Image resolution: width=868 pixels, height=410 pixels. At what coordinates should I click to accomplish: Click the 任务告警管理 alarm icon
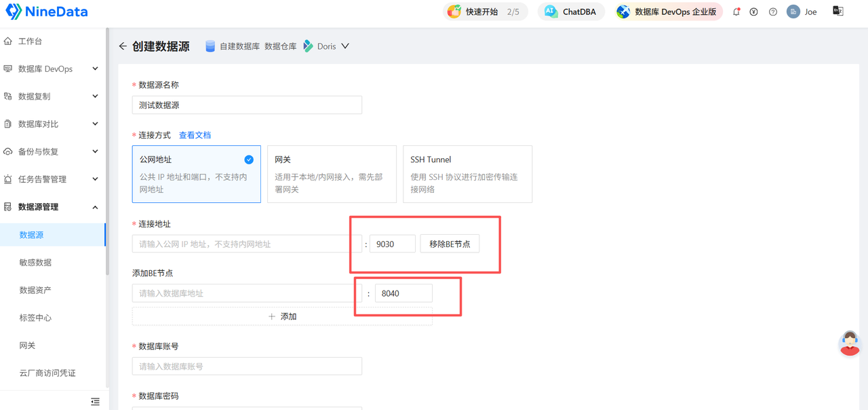click(x=8, y=179)
